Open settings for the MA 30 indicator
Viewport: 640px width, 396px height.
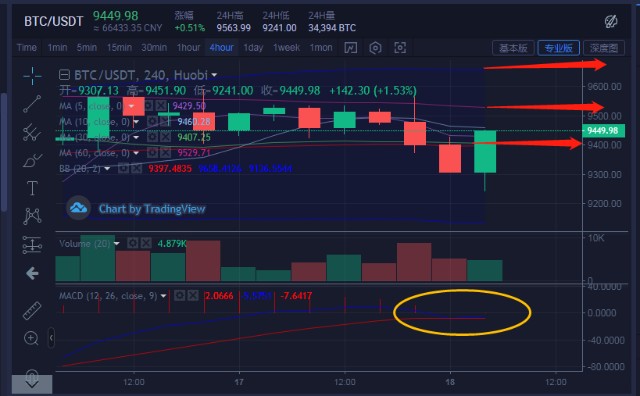coord(152,137)
